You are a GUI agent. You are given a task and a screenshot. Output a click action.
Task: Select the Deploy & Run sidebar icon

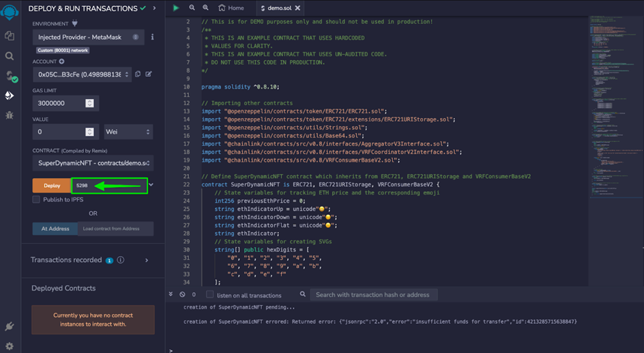point(10,96)
